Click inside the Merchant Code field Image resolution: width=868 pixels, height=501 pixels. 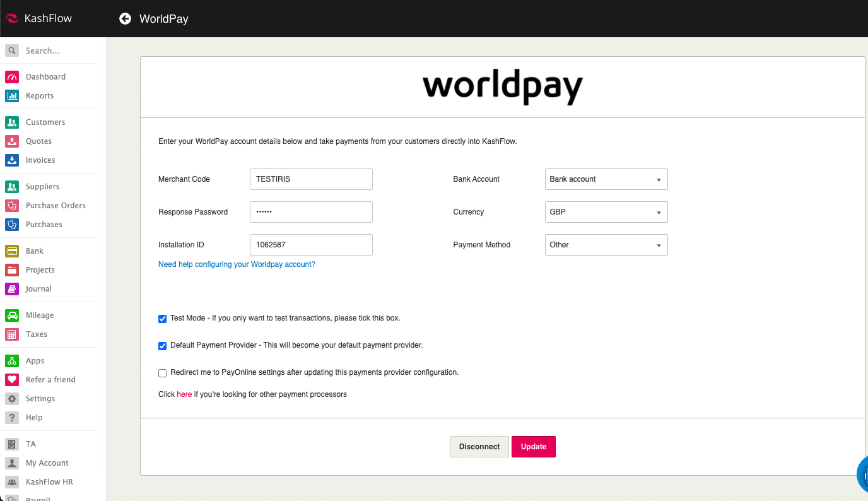tap(310, 179)
